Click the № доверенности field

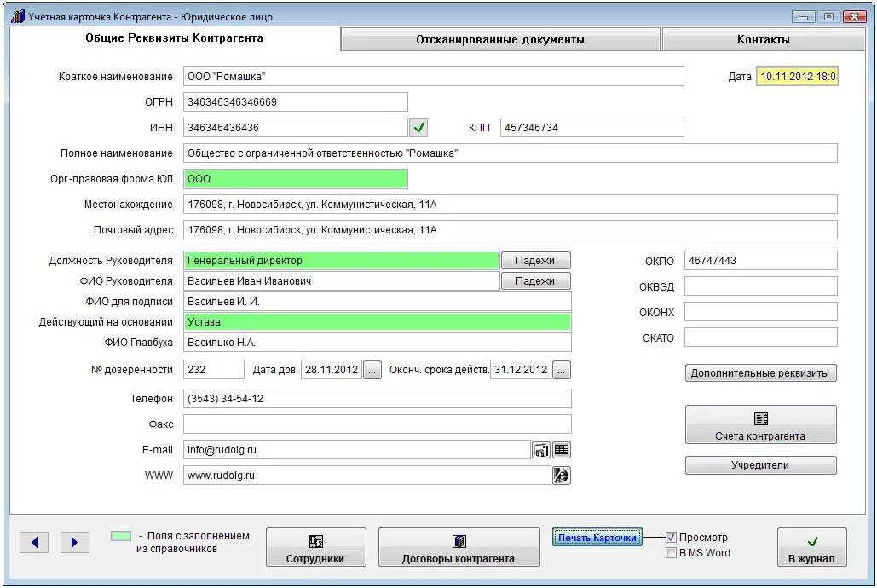(214, 370)
